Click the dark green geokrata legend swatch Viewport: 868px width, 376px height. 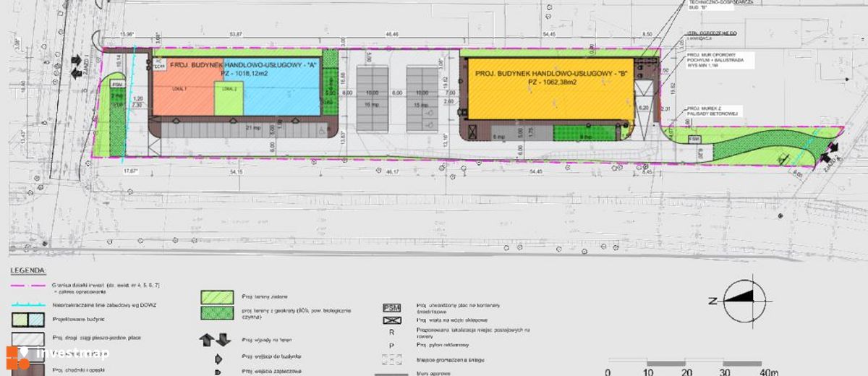pos(216,313)
